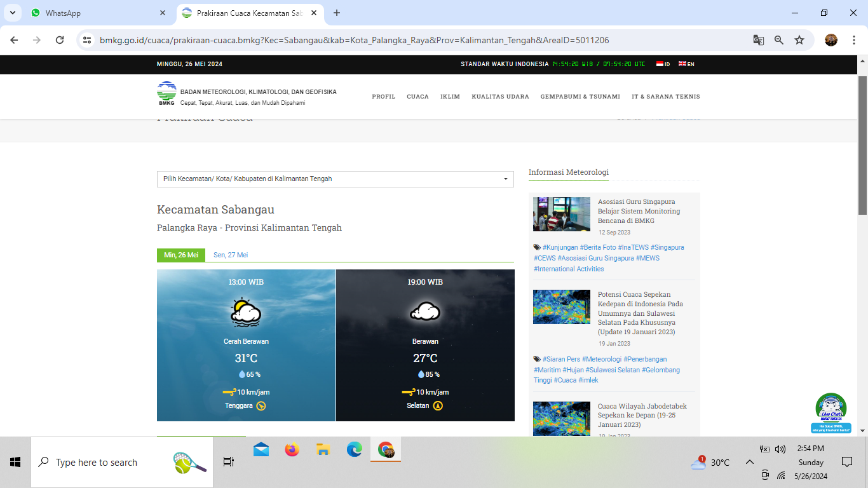
Task: Open the CUACA menu
Action: 417,97
